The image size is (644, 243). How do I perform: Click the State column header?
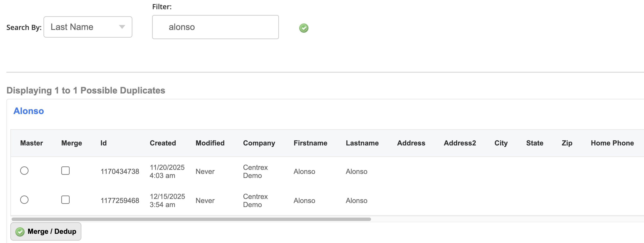click(x=535, y=143)
